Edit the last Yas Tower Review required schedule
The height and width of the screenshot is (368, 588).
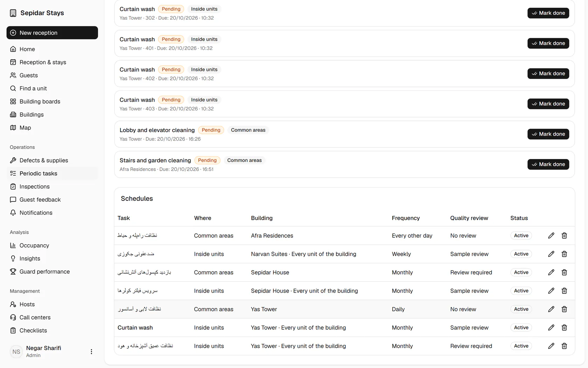(551, 346)
